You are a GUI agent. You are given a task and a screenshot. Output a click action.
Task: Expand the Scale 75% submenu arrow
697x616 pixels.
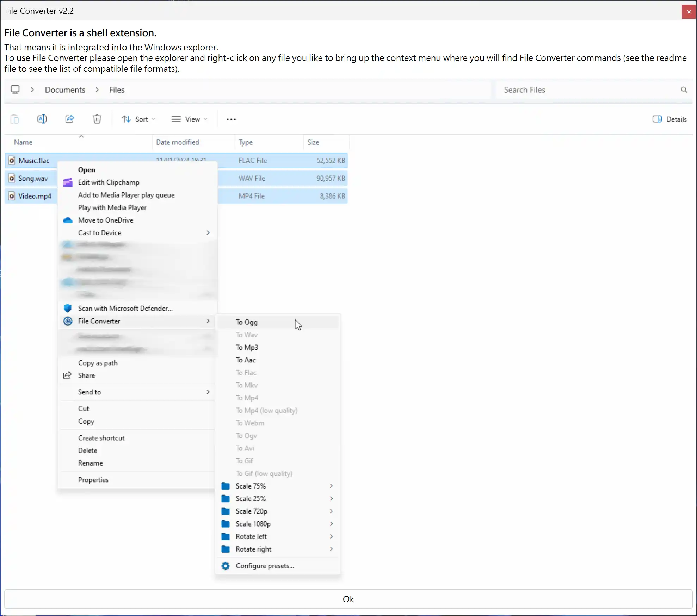pyautogui.click(x=331, y=486)
